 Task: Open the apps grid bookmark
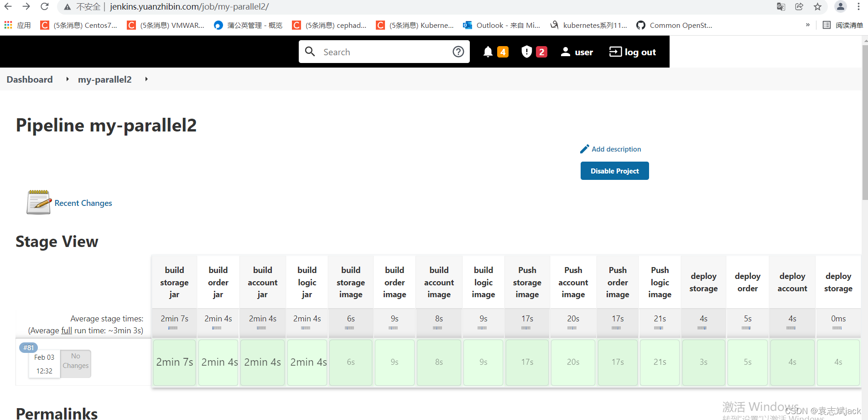[17, 25]
